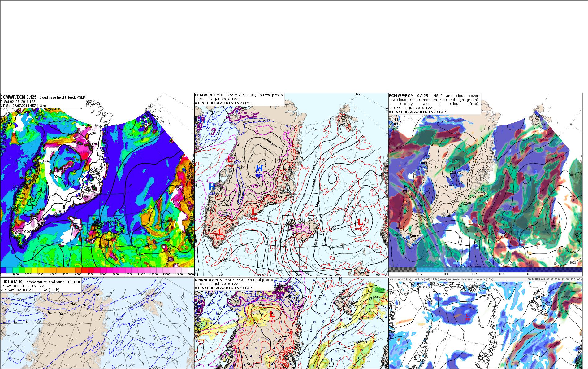The image size is (588, 369).
Task: Click the '0.7' label on cloud cover scale
Action: [474, 274]
